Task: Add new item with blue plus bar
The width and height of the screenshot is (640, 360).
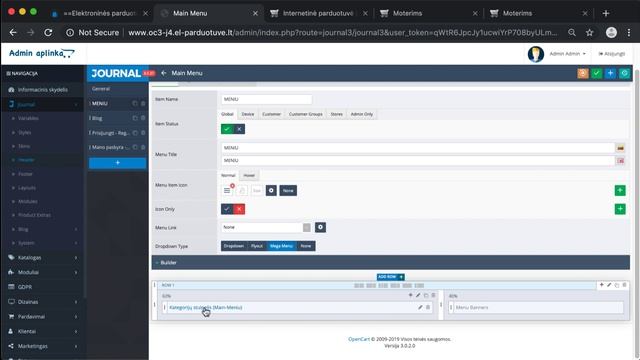Action: click(118, 163)
